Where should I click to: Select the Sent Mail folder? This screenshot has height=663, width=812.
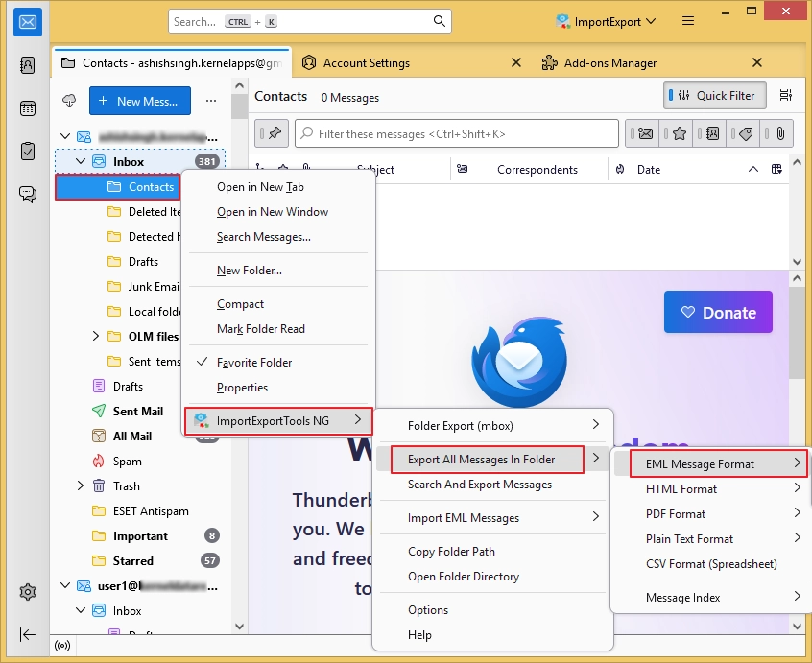(x=138, y=411)
